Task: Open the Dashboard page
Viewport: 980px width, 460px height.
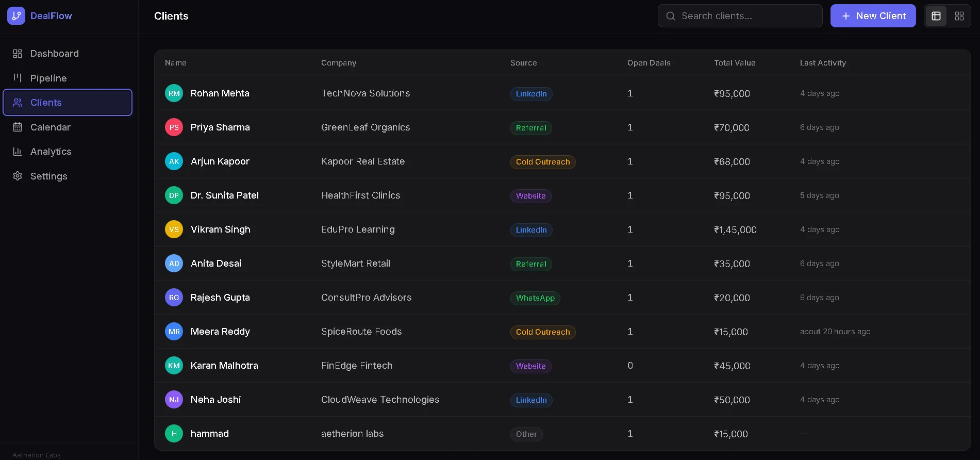Action: pos(68,54)
